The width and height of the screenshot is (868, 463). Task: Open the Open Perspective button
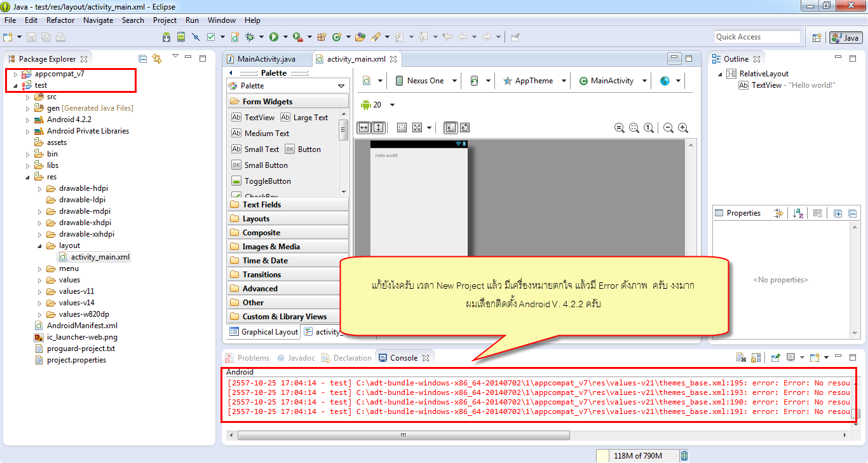tap(817, 38)
